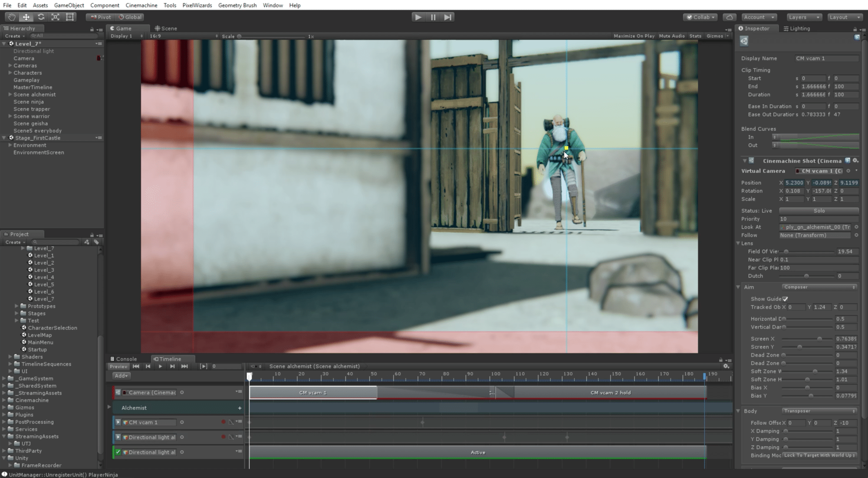Click the Solo button in Inspector

click(x=819, y=211)
